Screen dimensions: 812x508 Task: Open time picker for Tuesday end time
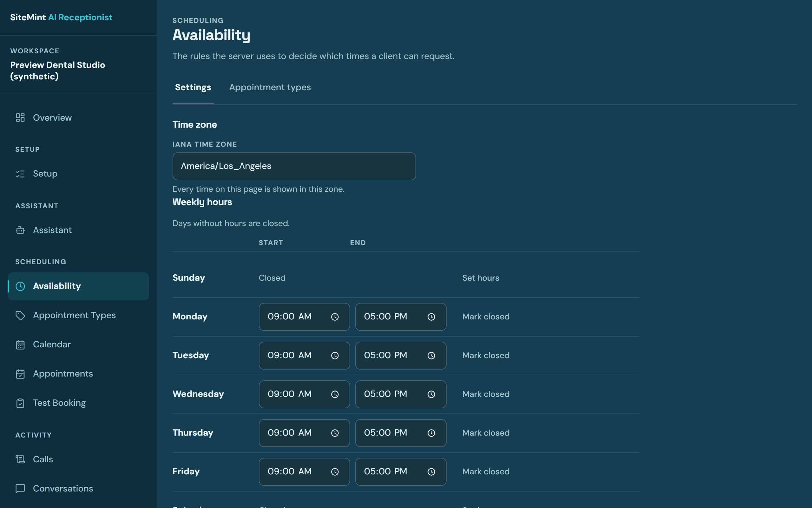point(431,356)
